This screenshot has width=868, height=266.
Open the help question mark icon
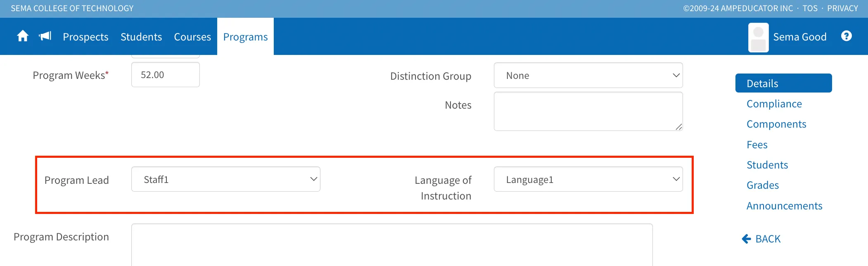pyautogui.click(x=847, y=36)
